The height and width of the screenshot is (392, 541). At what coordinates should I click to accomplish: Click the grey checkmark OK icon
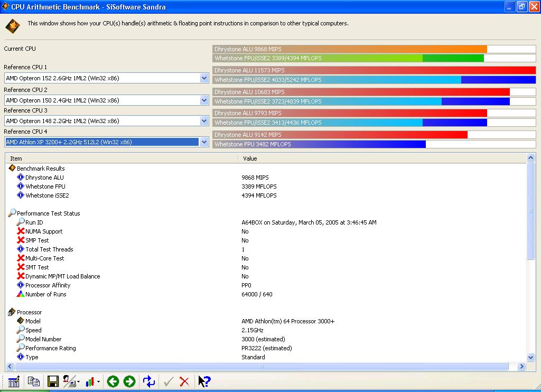(169, 381)
